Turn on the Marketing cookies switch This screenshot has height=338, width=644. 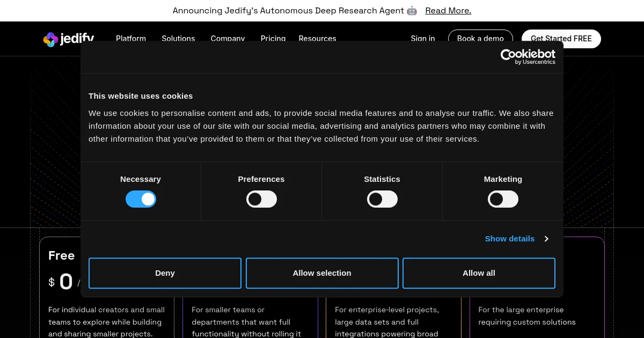(503, 200)
